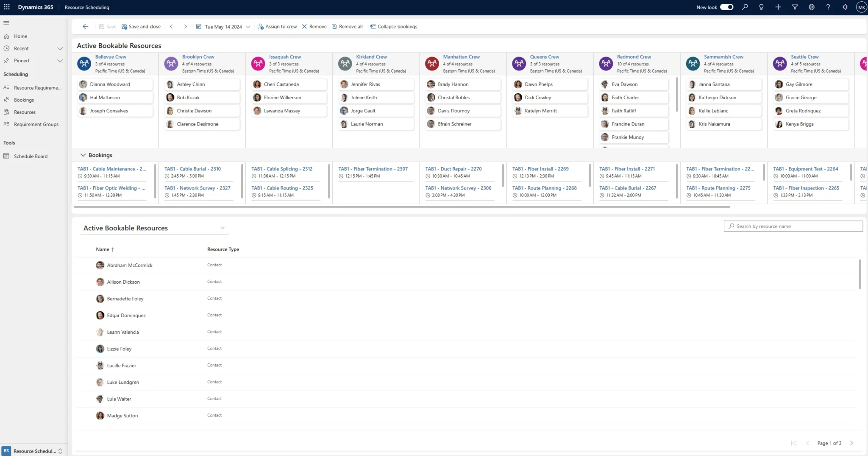Image resolution: width=868 pixels, height=456 pixels.
Task: Open the Bellevue Crew record link
Action: coord(111,56)
